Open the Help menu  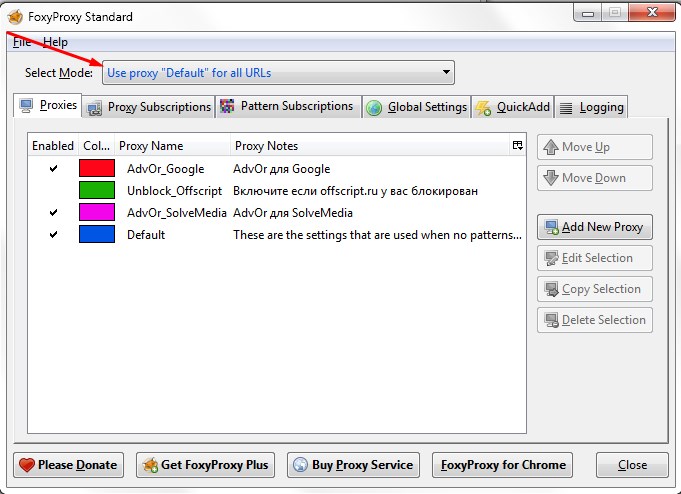55,42
